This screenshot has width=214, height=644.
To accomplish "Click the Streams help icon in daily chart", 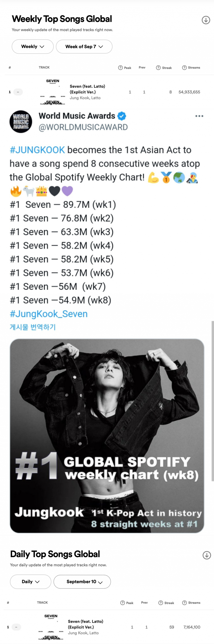I will coord(185,603).
